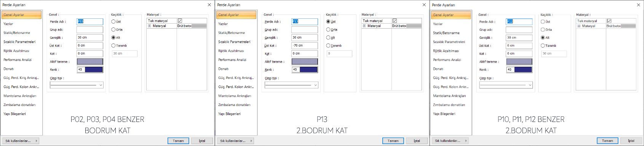Click Grup adı field in P03 dialog

click(90, 30)
